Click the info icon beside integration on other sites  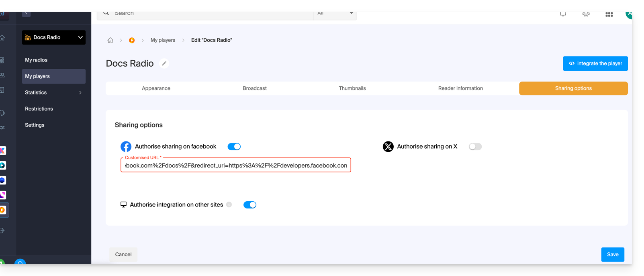coord(229,204)
